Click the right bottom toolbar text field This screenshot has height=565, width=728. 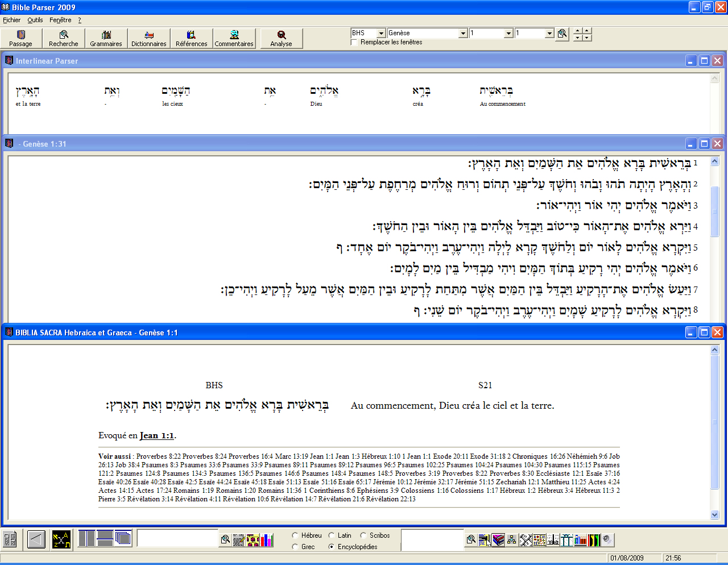click(432, 539)
